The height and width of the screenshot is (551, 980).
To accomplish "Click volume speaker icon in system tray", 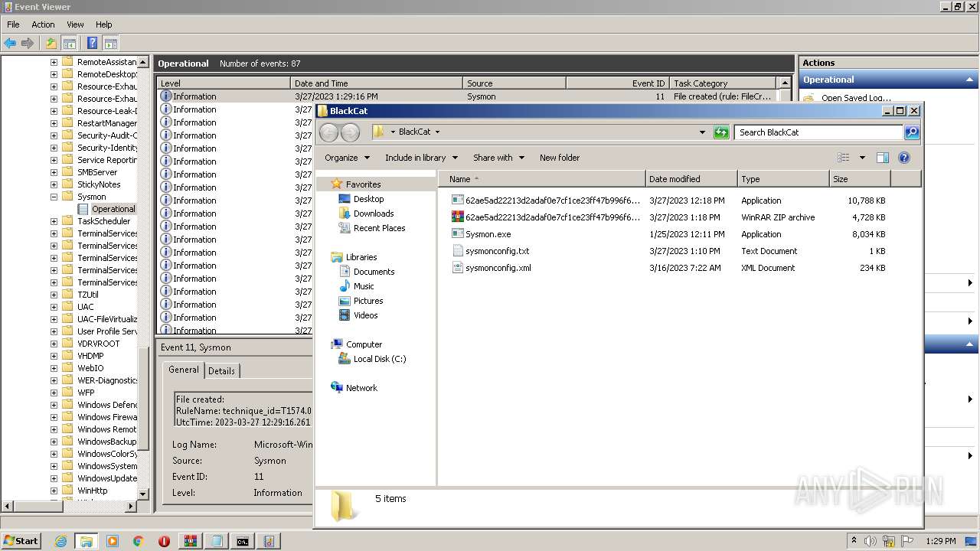I will (x=872, y=541).
